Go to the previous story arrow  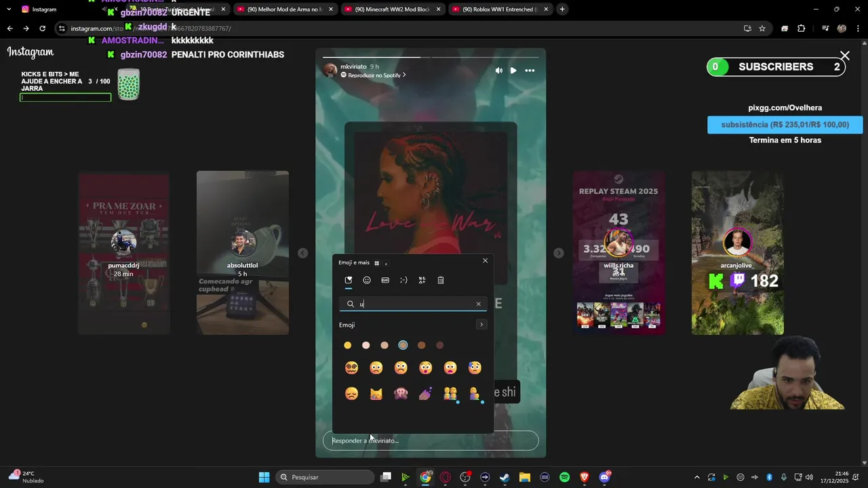tap(302, 253)
